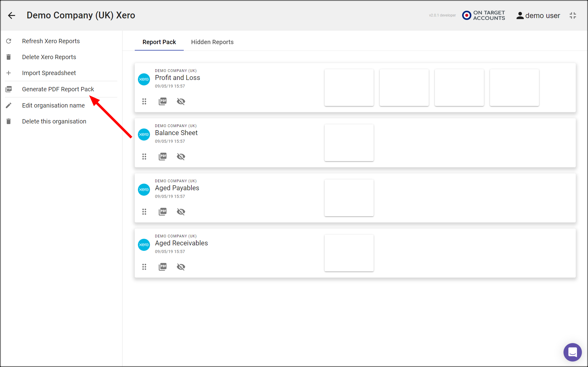The image size is (588, 367).
Task: Exit fullscreen using the collapse icon
Action: 573,16
